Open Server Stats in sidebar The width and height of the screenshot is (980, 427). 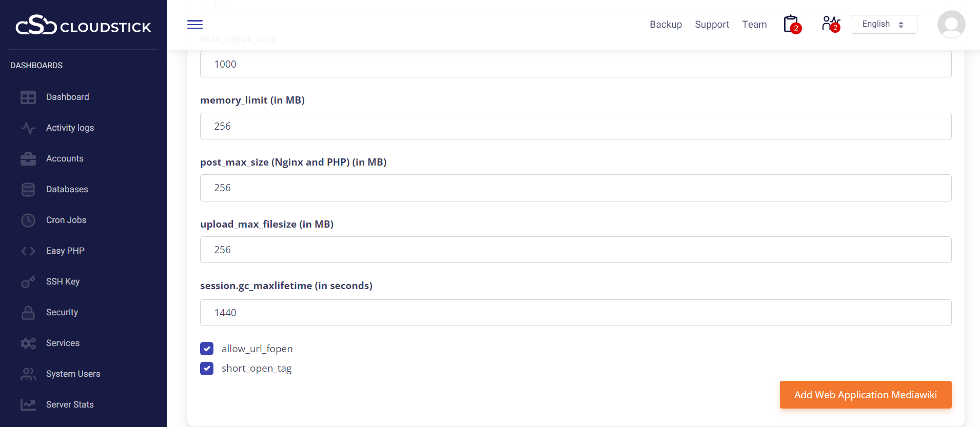point(70,404)
